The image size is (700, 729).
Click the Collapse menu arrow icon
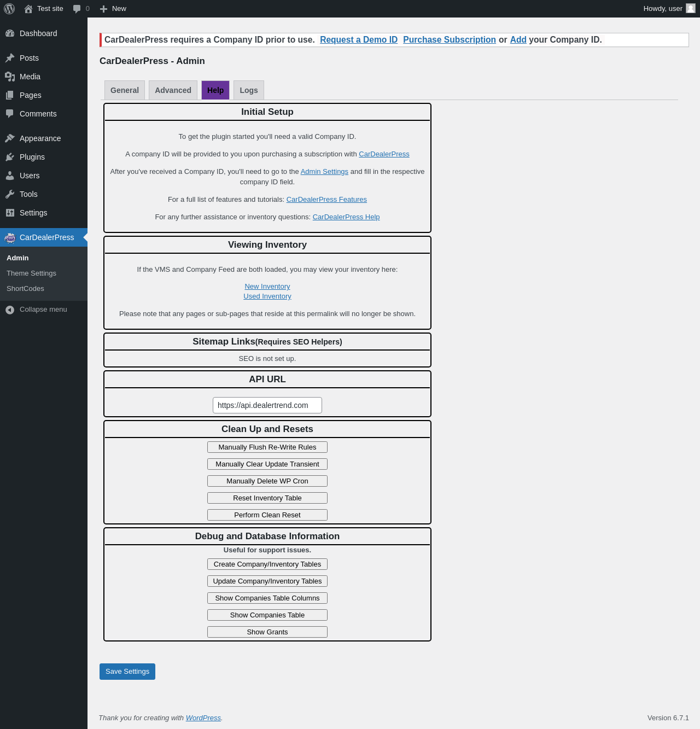10,310
